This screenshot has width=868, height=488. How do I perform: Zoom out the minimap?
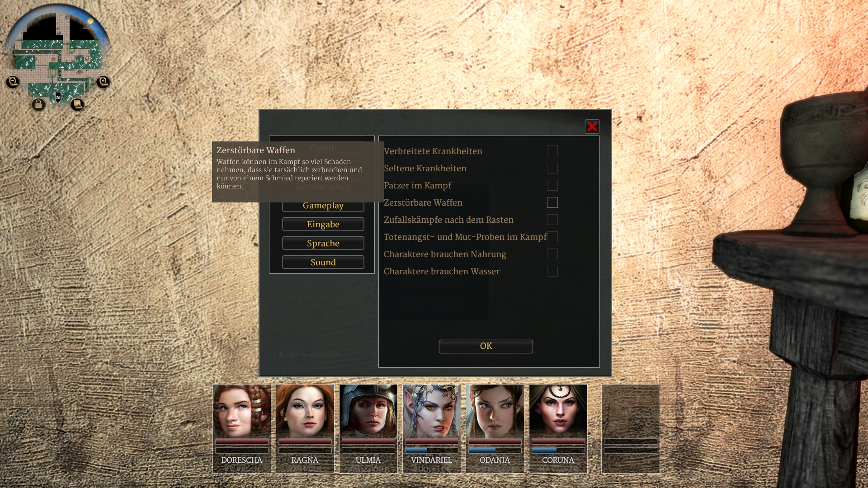(x=13, y=82)
